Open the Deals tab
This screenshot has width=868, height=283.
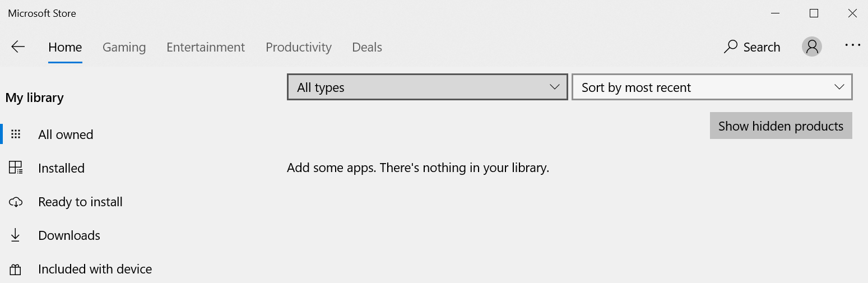pyautogui.click(x=367, y=47)
